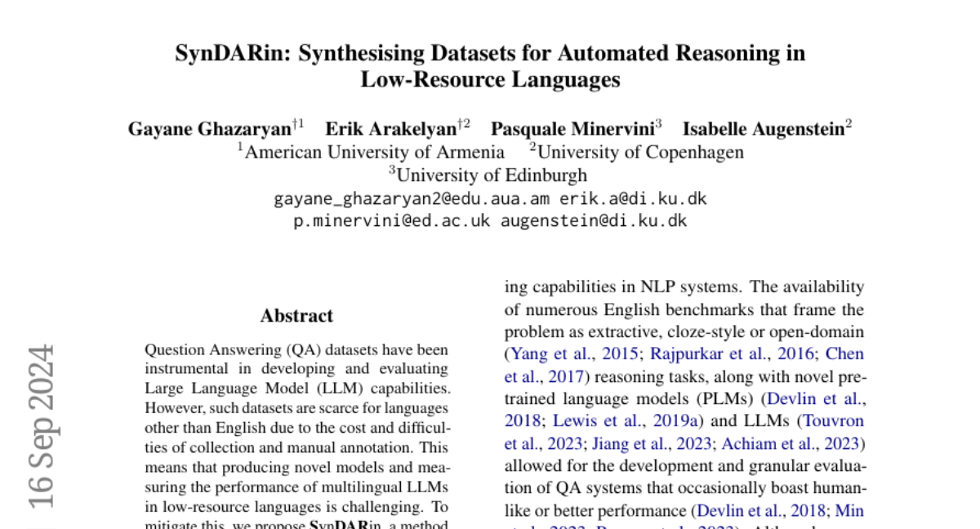Click the SynDARin paper title
The height and width of the screenshot is (529, 980).
(x=490, y=66)
